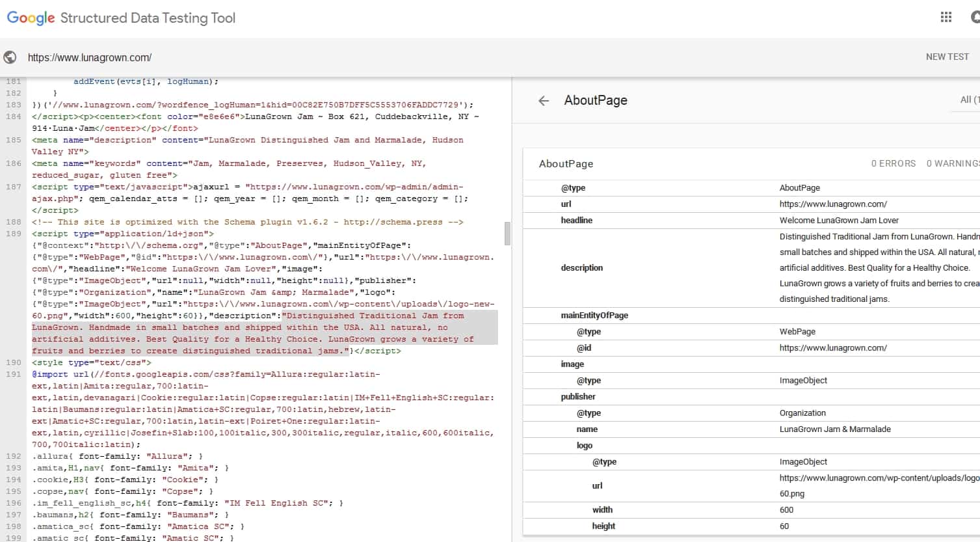Click line 186 meta keywords code
Image resolution: width=980 pixels, height=542 pixels.
coord(229,169)
